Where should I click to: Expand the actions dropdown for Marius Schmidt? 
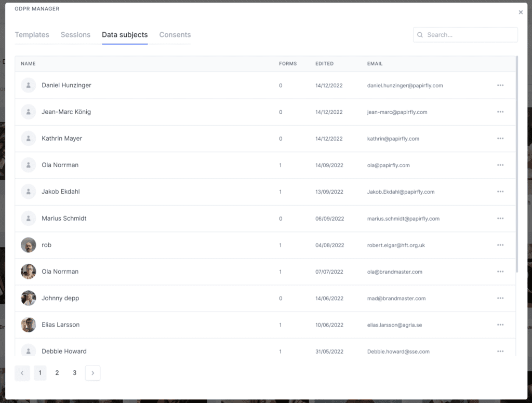pyautogui.click(x=500, y=218)
